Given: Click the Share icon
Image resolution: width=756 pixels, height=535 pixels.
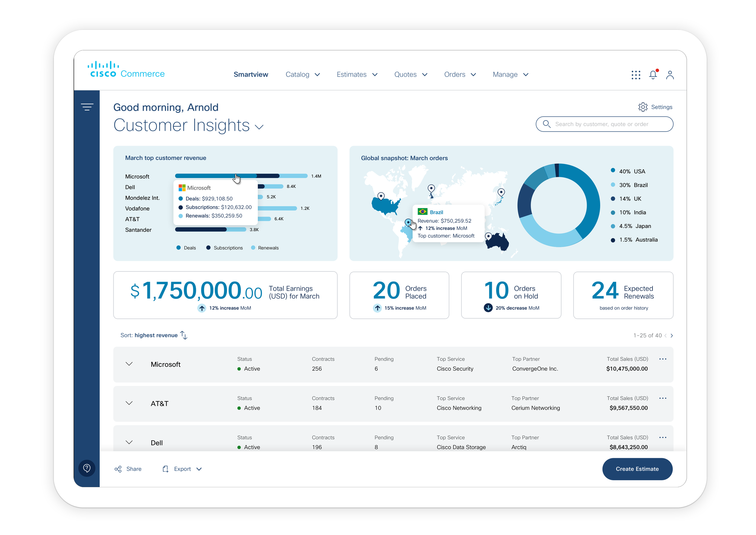Looking at the screenshot, I should click(118, 469).
